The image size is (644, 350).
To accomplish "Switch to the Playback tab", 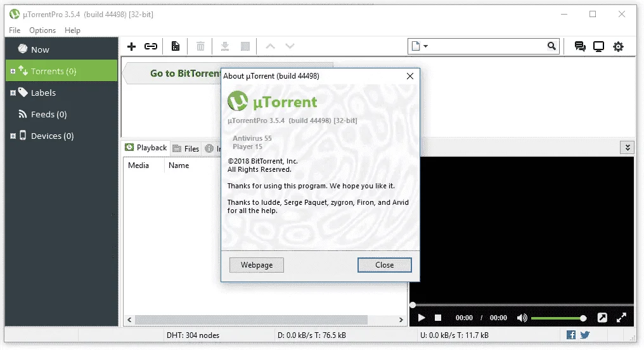I will coord(146,148).
